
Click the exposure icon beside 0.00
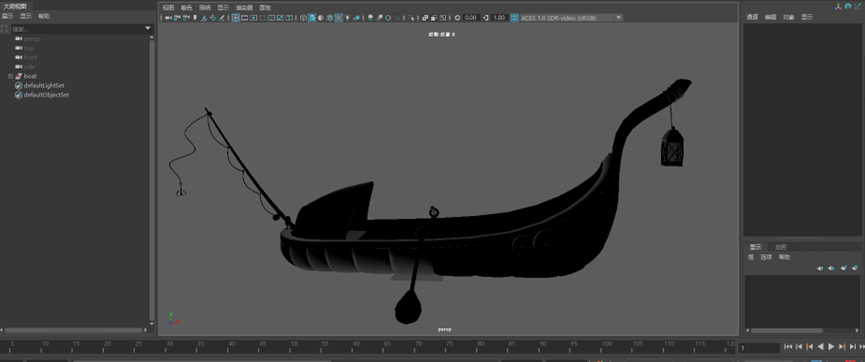457,18
